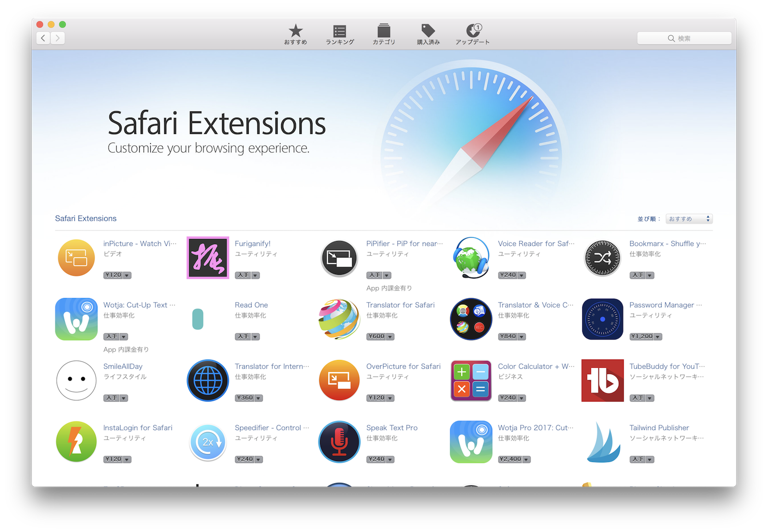Switch to the ランキング (Top Charts) tab
Viewport: 768px width, 532px height.
340,35
